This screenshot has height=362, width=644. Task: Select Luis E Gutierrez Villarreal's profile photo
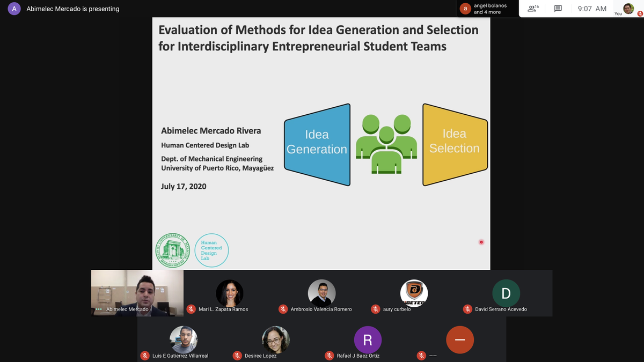click(x=184, y=339)
